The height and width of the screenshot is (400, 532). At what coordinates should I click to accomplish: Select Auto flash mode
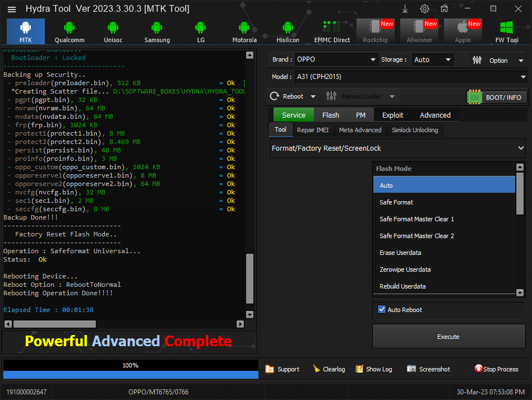click(x=444, y=185)
